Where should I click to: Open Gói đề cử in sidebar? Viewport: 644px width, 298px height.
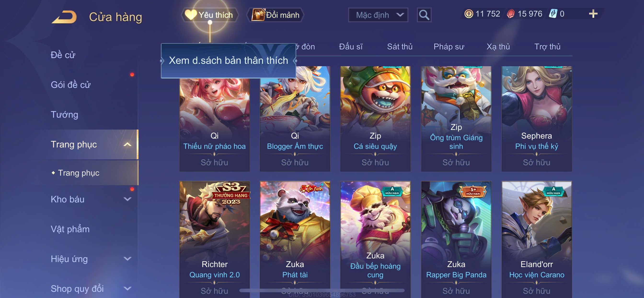click(x=70, y=85)
